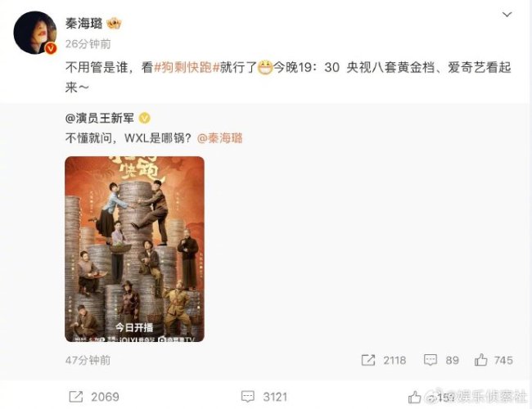Click the orange verified V badge on avatar

pos(51,48)
